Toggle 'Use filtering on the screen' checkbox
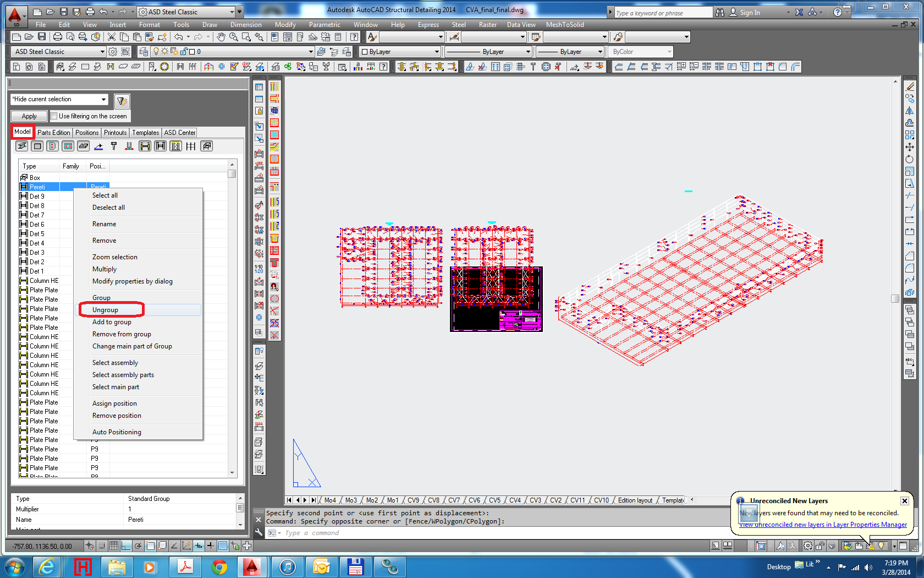924x578 pixels. pyautogui.click(x=54, y=116)
